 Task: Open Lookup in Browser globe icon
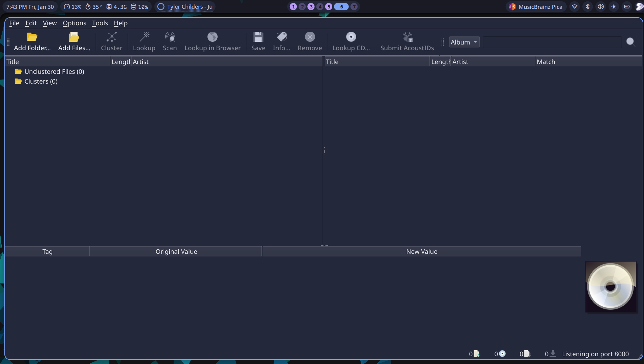(x=212, y=37)
